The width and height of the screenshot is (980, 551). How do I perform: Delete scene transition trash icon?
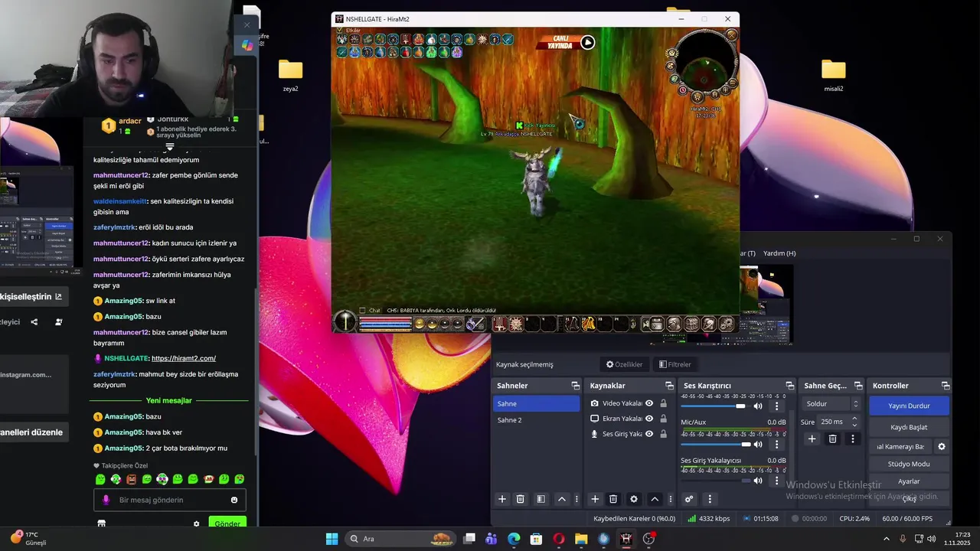pos(832,439)
